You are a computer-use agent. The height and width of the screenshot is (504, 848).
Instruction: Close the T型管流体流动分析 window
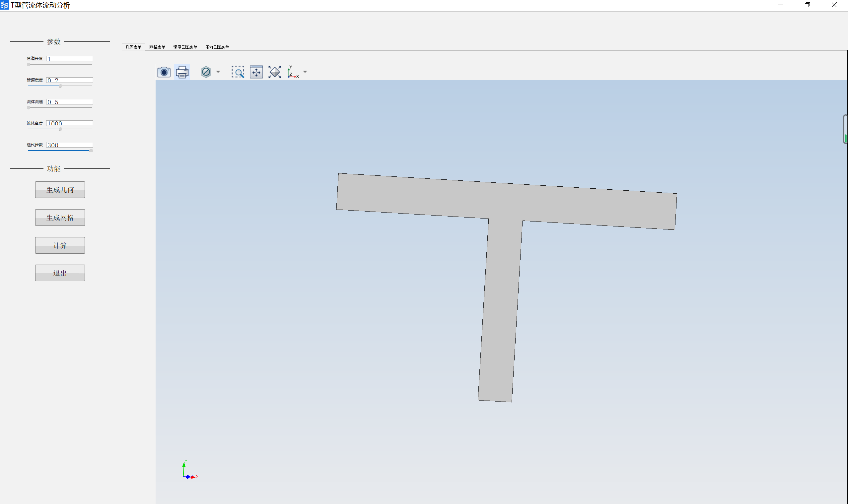(x=834, y=5)
